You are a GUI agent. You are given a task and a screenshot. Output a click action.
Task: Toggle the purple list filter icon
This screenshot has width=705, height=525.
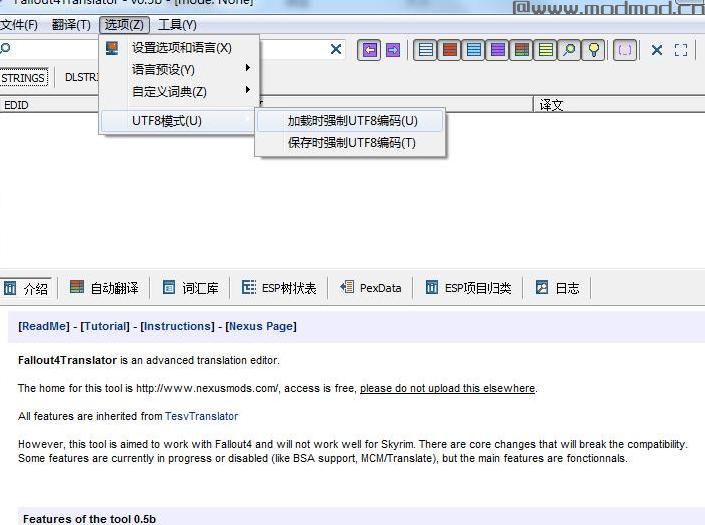tap(498, 50)
